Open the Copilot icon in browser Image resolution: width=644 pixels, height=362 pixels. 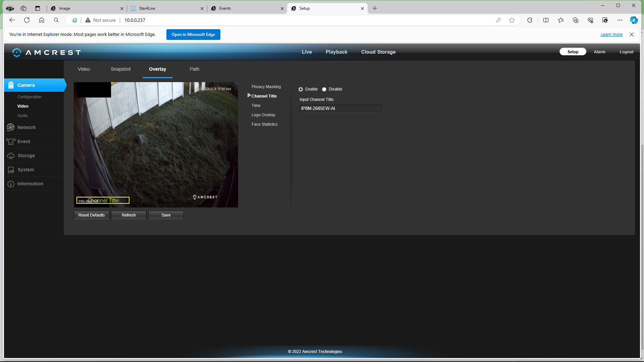pyautogui.click(x=634, y=20)
